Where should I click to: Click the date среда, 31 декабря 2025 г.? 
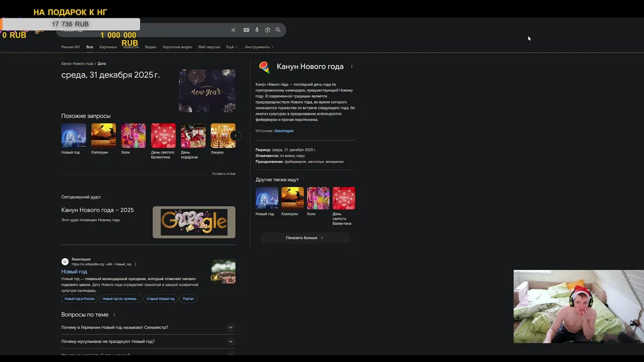(x=111, y=75)
